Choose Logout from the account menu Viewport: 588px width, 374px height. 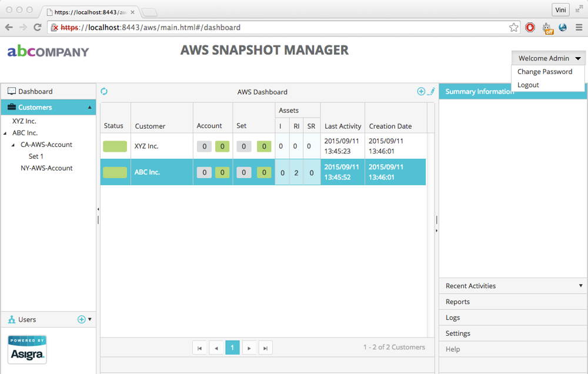click(527, 85)
